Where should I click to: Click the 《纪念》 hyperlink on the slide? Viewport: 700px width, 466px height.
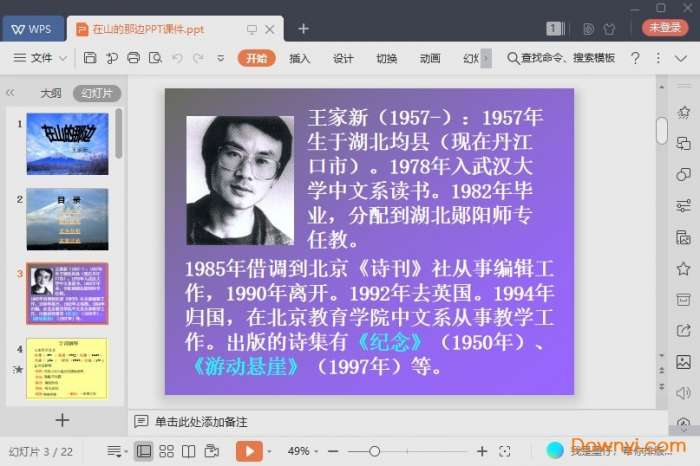[x=390, y=342]
